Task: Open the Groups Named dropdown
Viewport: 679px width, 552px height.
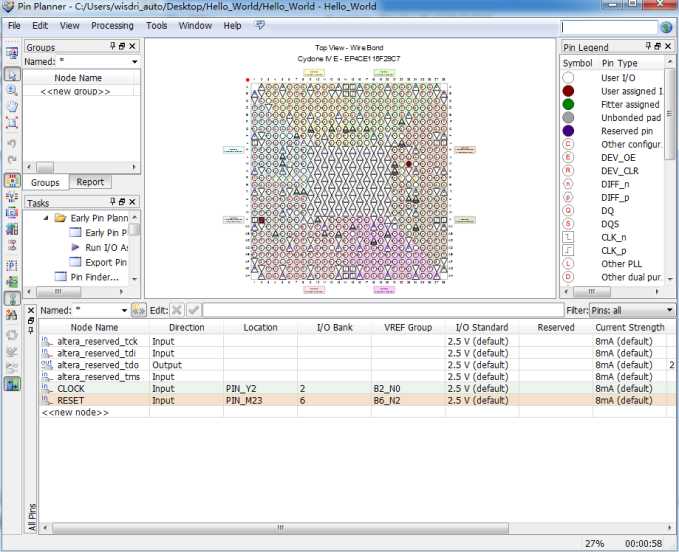Action: pyautogui.click(x=135, y=62)
